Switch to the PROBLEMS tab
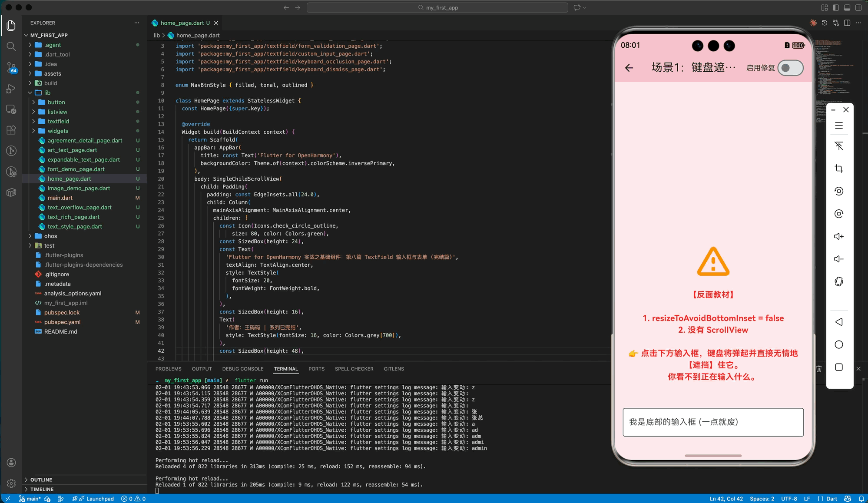868x503 pixels. [168, 369]
